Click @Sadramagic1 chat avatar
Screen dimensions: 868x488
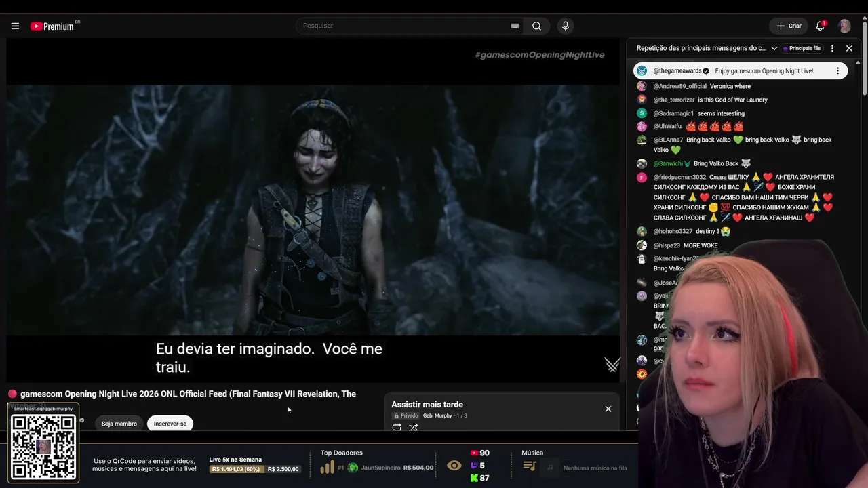(642, 113)
